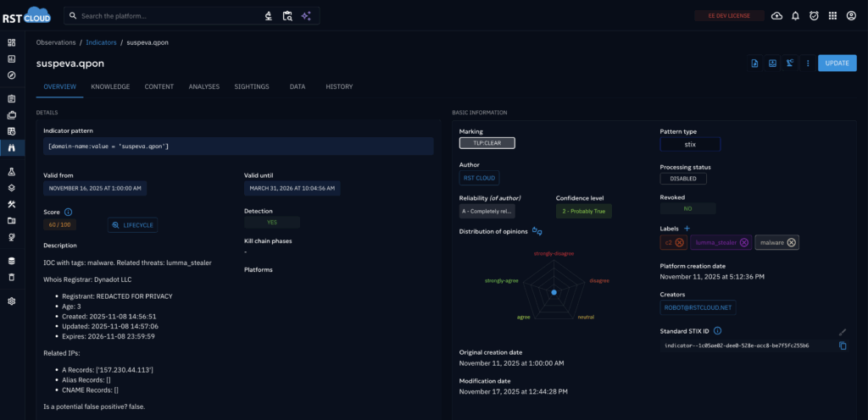Click the opinions radar chart center point
Screen dimensions: 868x420
pyautogui.click(x=553, y=292)
